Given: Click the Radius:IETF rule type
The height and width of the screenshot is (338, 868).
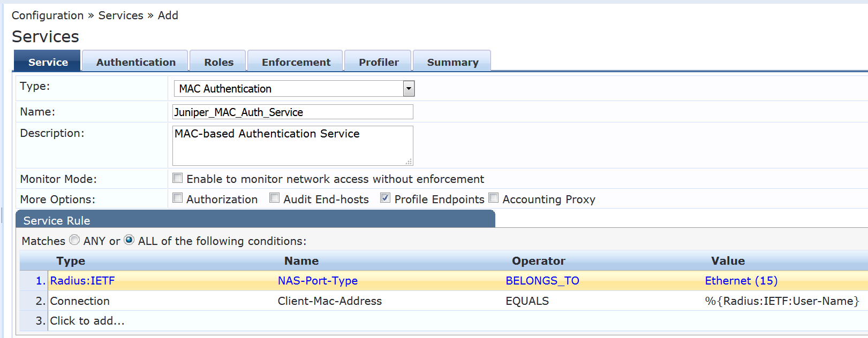Looking at the screenshot, I should pos(82,281).
